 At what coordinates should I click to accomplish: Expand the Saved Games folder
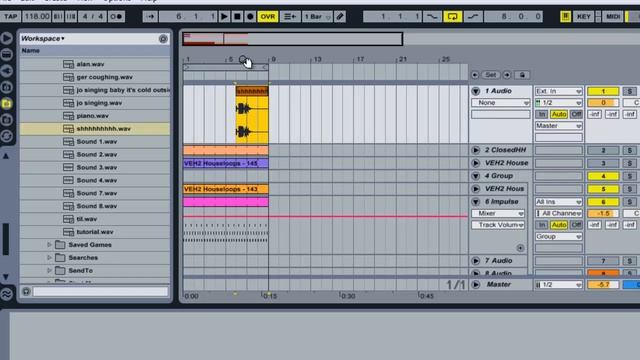point(49,245)
